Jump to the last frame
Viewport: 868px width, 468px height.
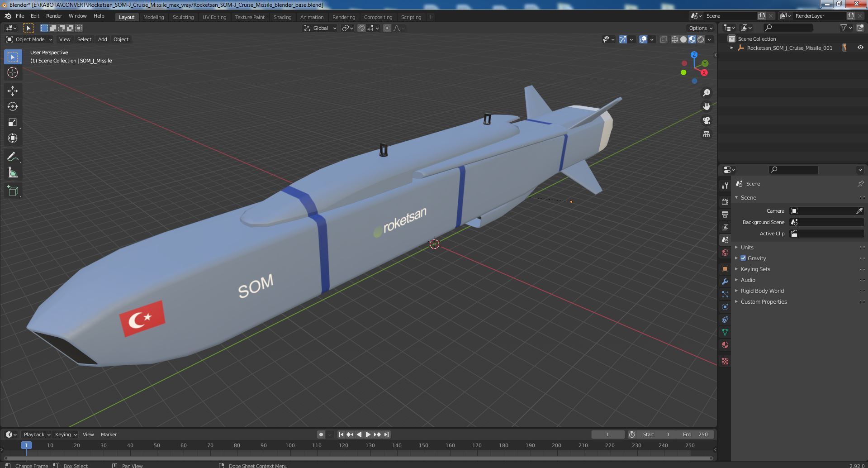[386, 435]
